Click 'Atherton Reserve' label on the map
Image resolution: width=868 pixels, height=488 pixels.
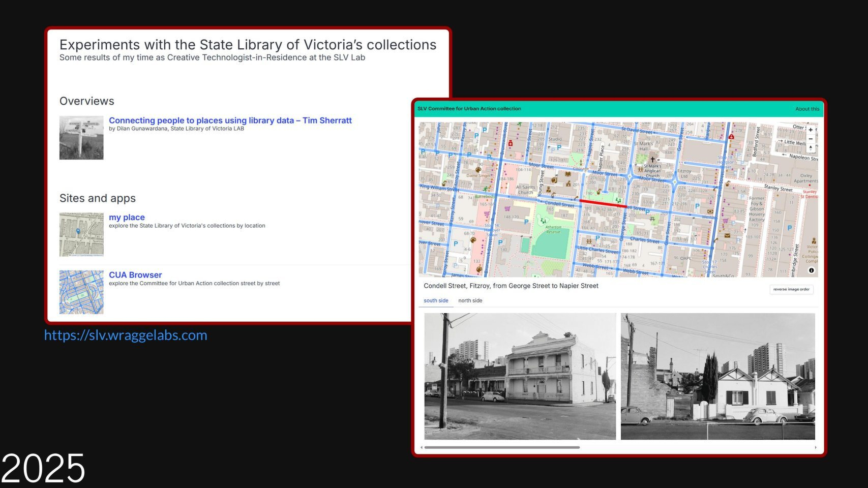pyautogui.click(x=553, y=229)
